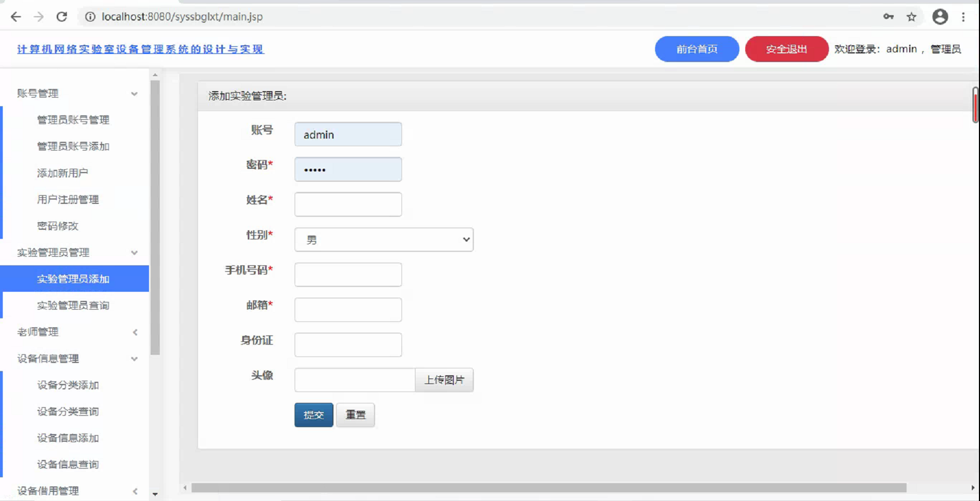Click horizontal scrollbar right arrow
Image resolution: width=980 pixels, height=501 pixels.
tap(973, 488)
